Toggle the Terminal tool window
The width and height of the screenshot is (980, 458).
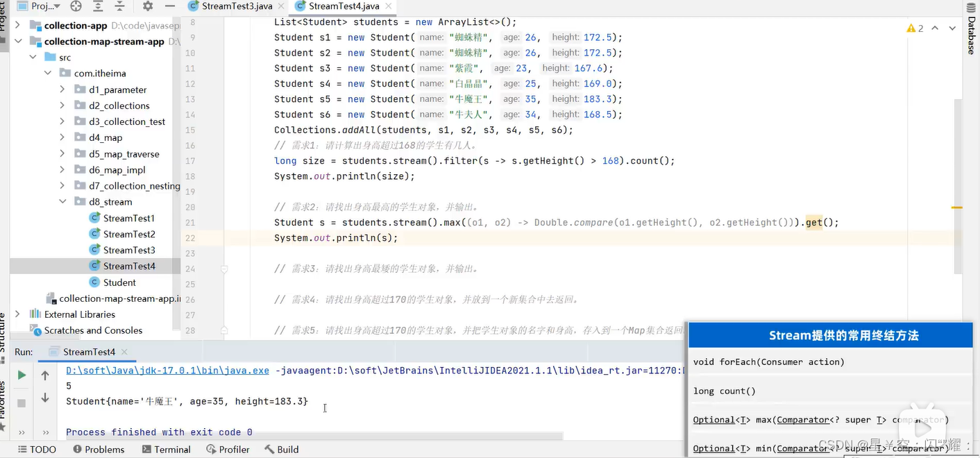point(167,449)
